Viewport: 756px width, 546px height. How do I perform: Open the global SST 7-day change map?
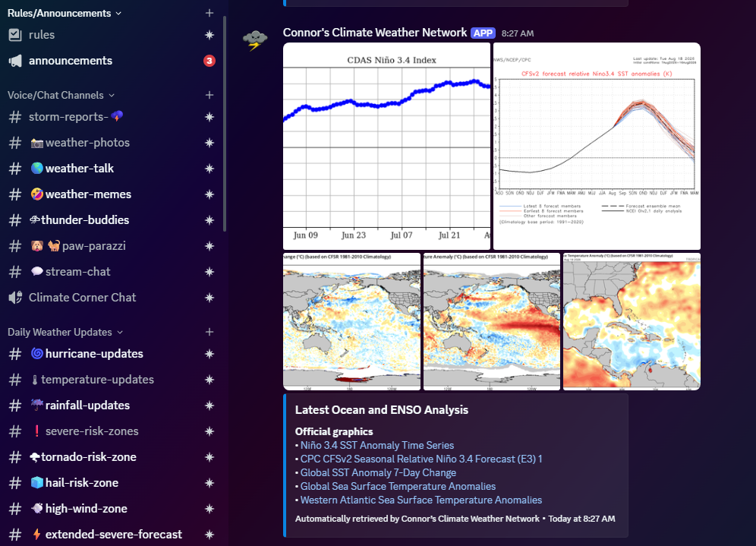[351, 321]
